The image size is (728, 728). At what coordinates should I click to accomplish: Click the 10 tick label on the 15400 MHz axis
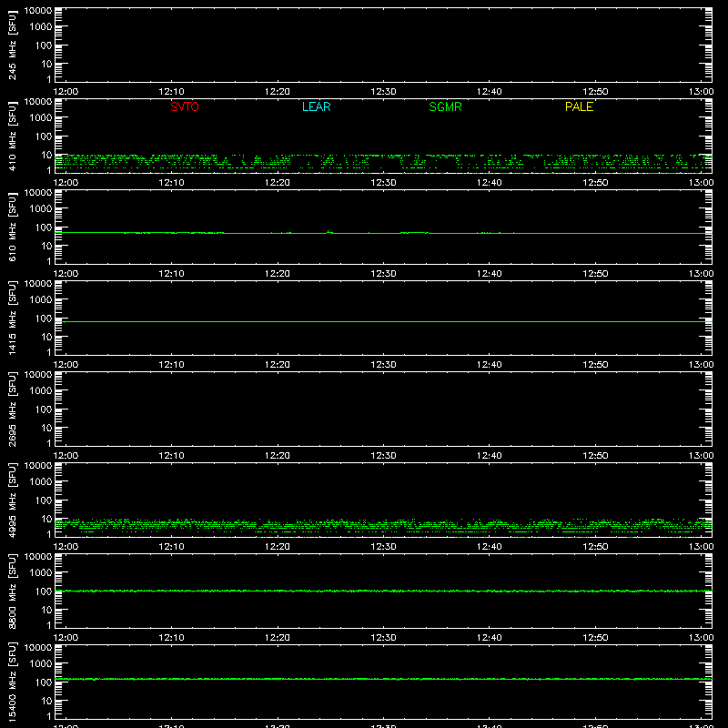pos(47,701)
